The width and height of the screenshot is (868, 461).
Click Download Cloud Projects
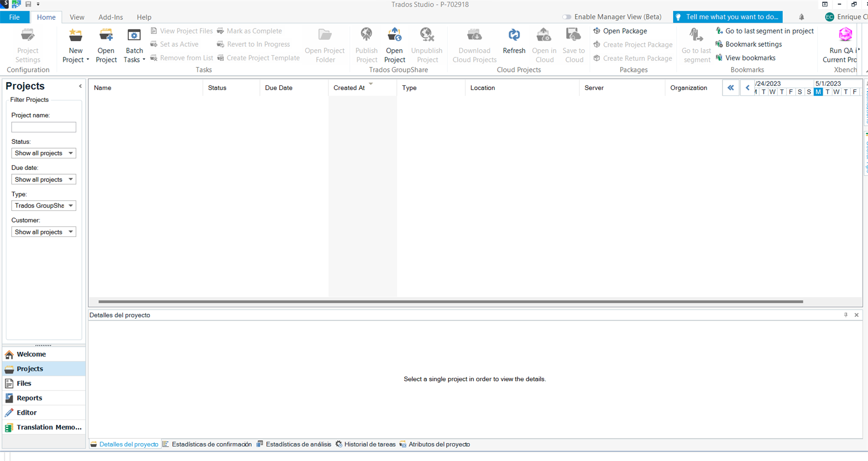point(475,46)
